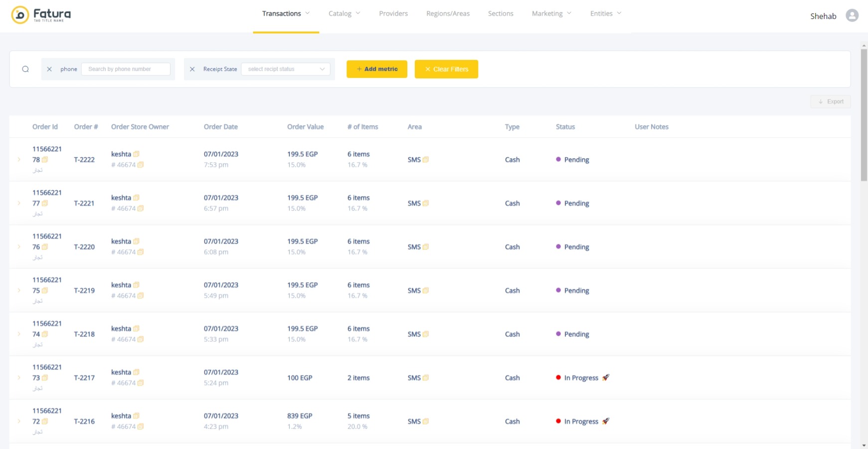868x449 pixels.
Task: Copy SMS area in T-2222 row
Action: 426,160
